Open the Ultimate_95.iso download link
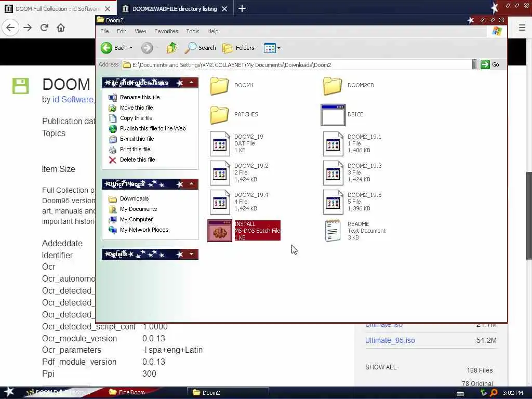Screen dimensions: 532x399 [390, 340]
